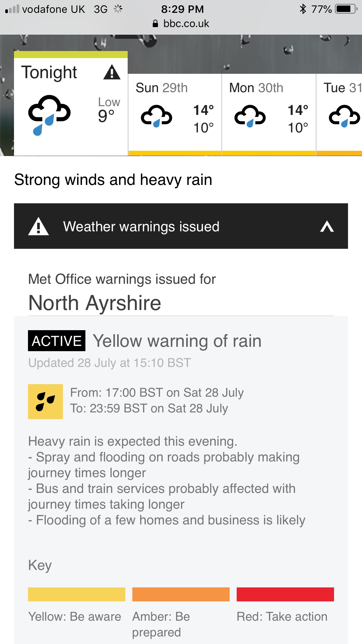Tap the yellow rain warning drops icon
Viewport: 362px width, 644px height.
tap(45, 401)
